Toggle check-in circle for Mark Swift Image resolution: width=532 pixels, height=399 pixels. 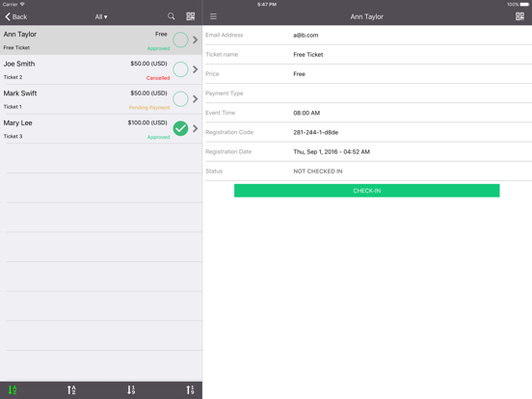(x=180, y=98)
